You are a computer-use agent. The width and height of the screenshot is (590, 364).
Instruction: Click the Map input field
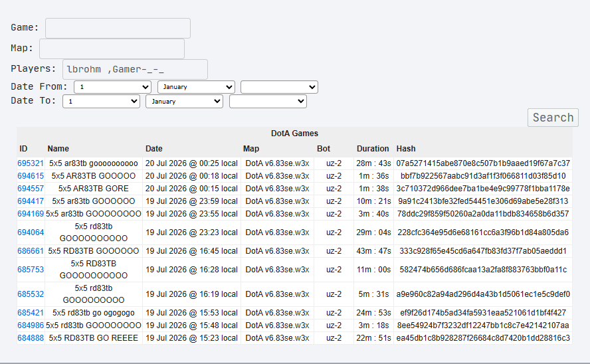(x=112, y=49)
